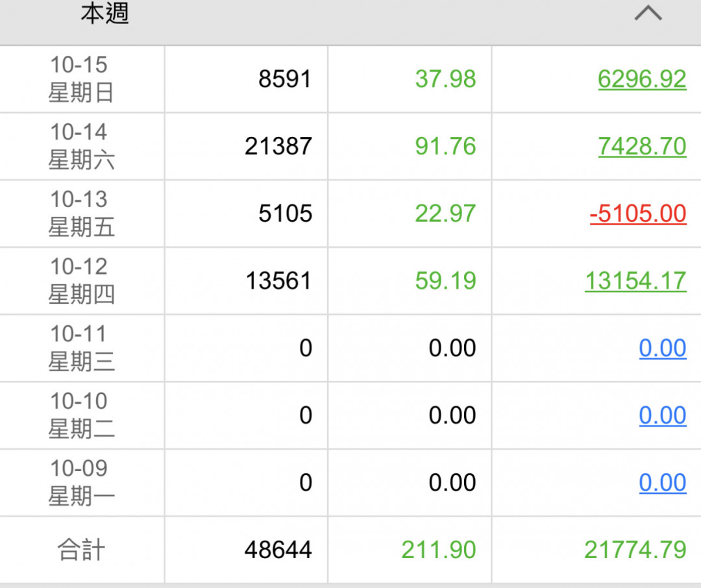Click the green value 37.98

pos(445,79)
